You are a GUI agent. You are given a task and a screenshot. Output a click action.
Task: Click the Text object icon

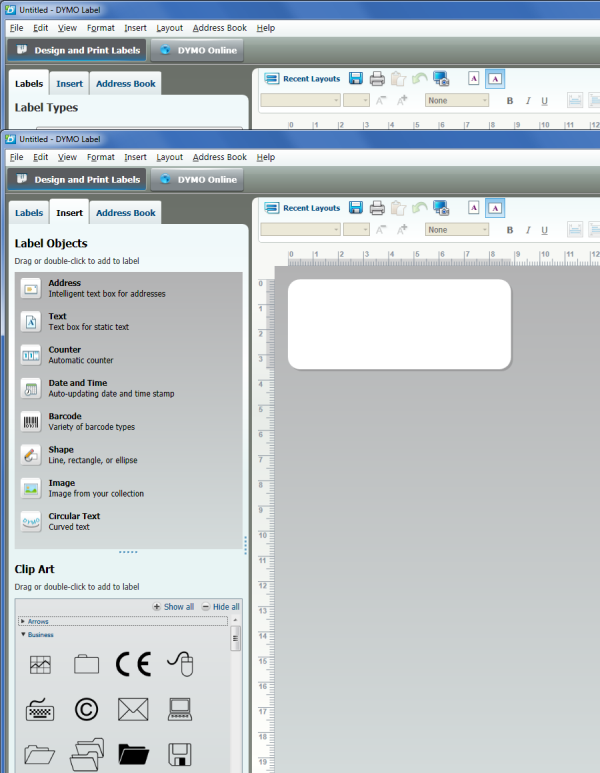pyautogui.click(x=31, y=321)
